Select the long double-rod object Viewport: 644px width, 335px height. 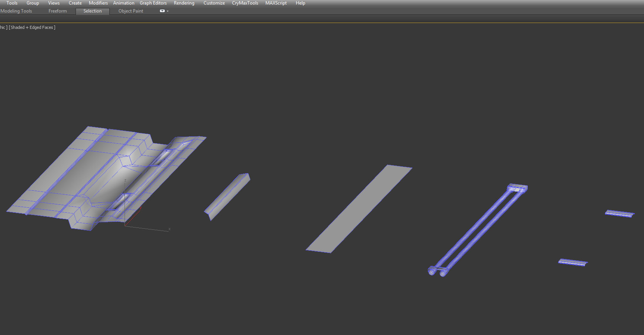[478, 230]
